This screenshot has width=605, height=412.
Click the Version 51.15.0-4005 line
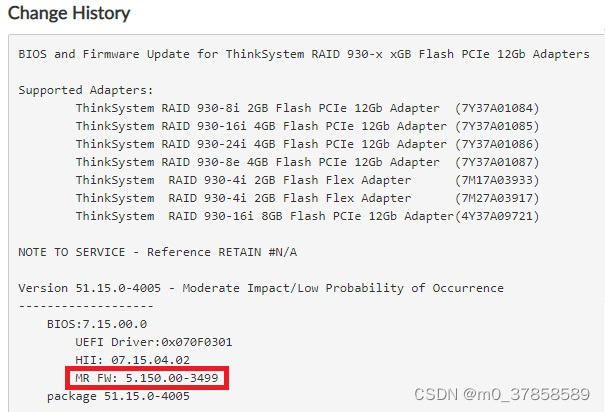coord(261,288)
